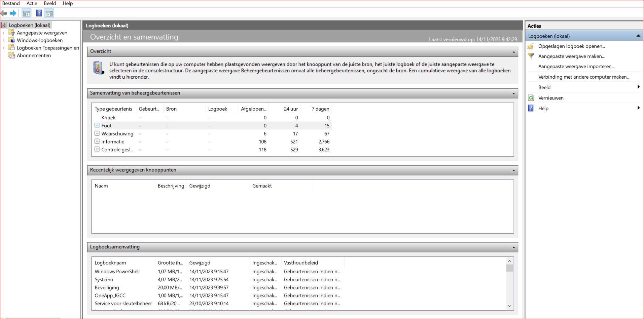This screenshot has width=644, height=319.
Task: Expand the Waarschuwing event type row
Action: coord(97,133)
